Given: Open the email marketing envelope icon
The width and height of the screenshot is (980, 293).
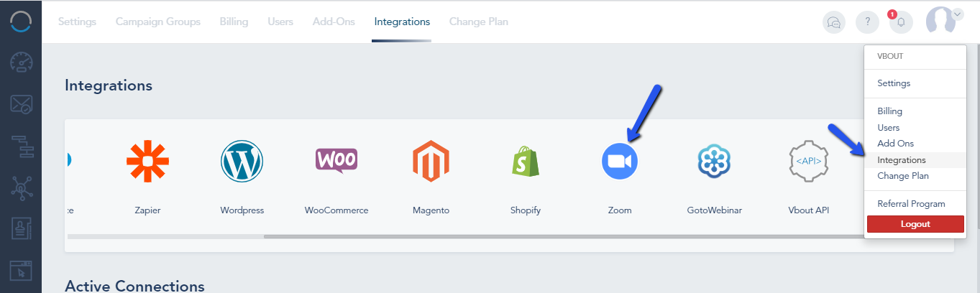Looking at the screenshot, I should click(21, 105).
